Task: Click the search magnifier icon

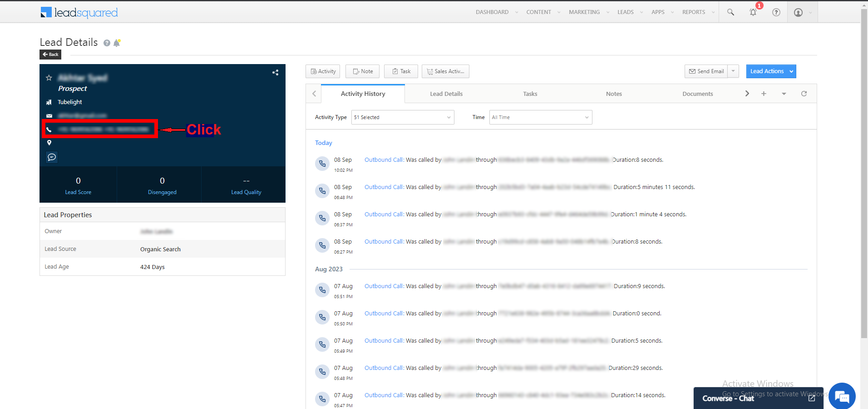Action: click(730, 12)
